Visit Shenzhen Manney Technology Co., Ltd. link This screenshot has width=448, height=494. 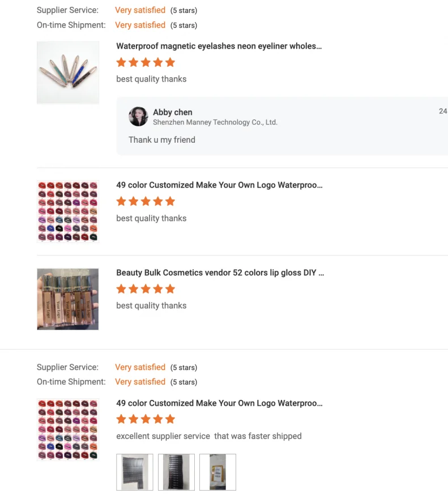pyautogui.click(x=215, y=122)
